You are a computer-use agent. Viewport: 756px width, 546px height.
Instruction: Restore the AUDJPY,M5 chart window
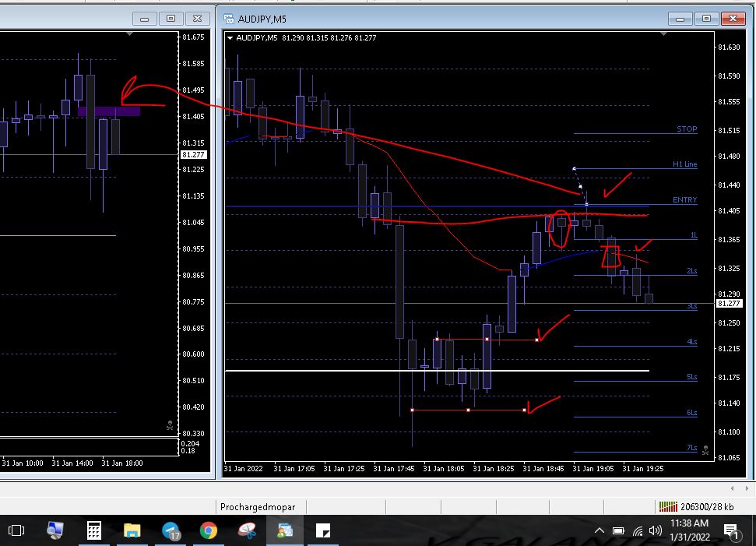[706, 19]
